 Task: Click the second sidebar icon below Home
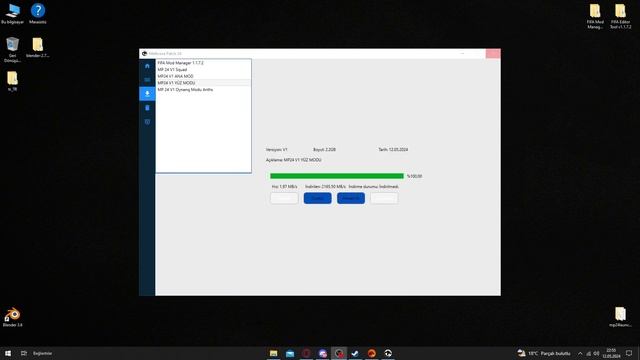(147, 80)
